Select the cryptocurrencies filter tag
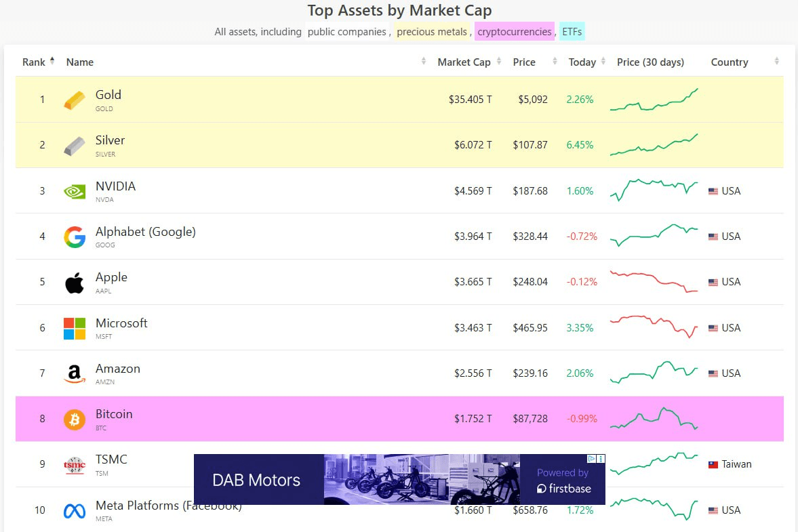This screenshot has width=798, height=532. pos(514,32)
